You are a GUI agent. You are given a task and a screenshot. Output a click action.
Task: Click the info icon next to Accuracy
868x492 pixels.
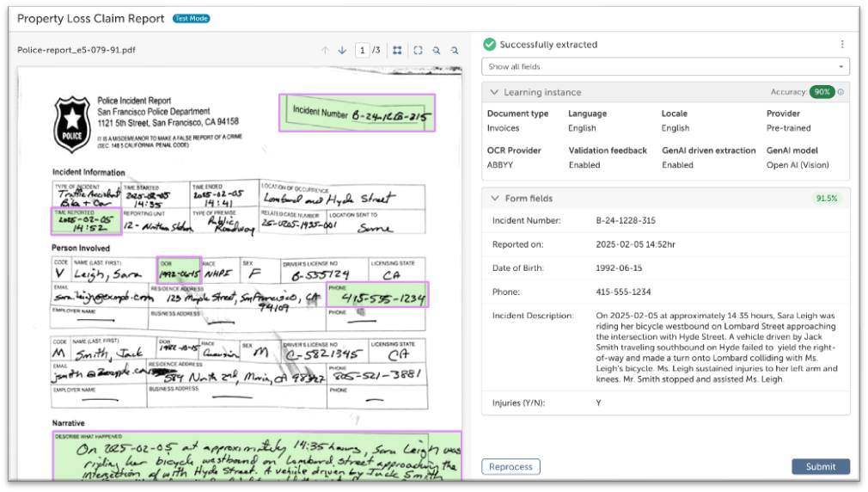click(x=840, y=92)
